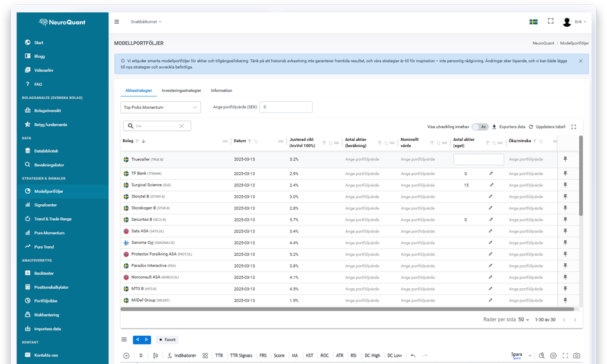Screen dimensions: 607x364
Task: Pin the Truecaller row
Action: tap(565, 159)
